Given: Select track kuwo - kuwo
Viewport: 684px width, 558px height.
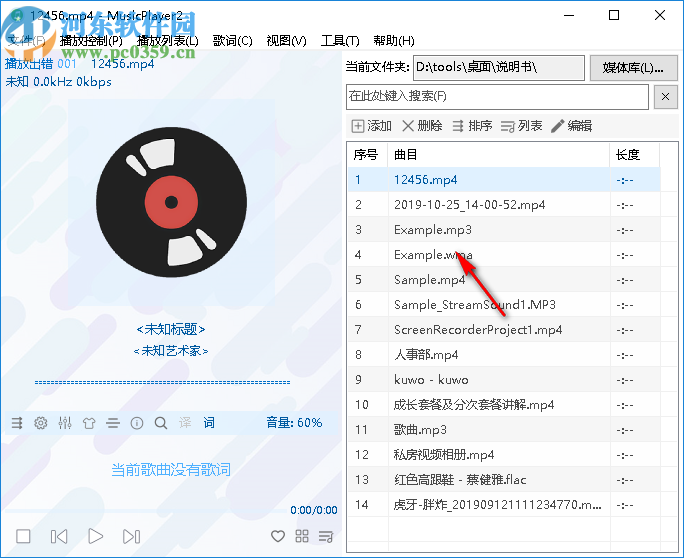Looking at the screenshot, I should click(x=504, y=380).
